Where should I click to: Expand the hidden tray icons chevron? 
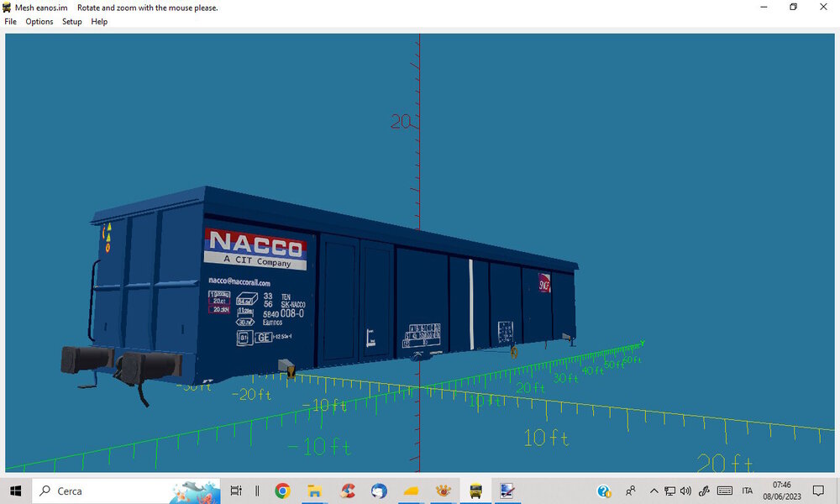pos(654,491)
